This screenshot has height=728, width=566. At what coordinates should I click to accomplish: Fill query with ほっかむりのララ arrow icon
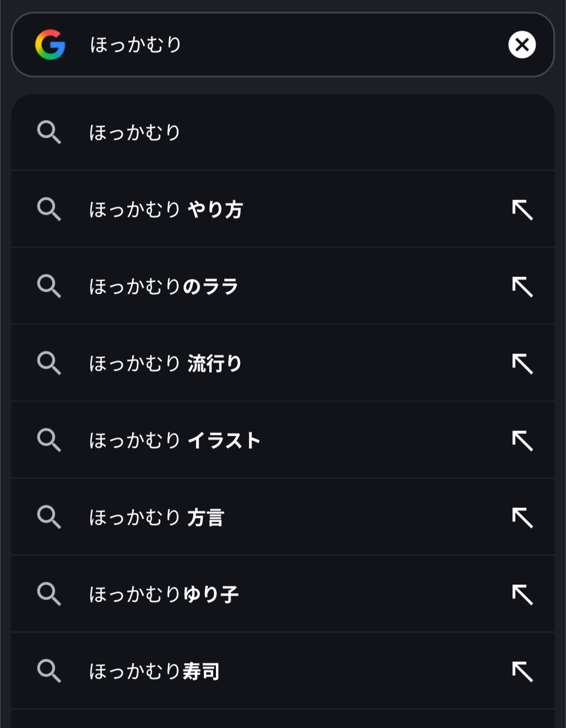[x=522, y=286]
